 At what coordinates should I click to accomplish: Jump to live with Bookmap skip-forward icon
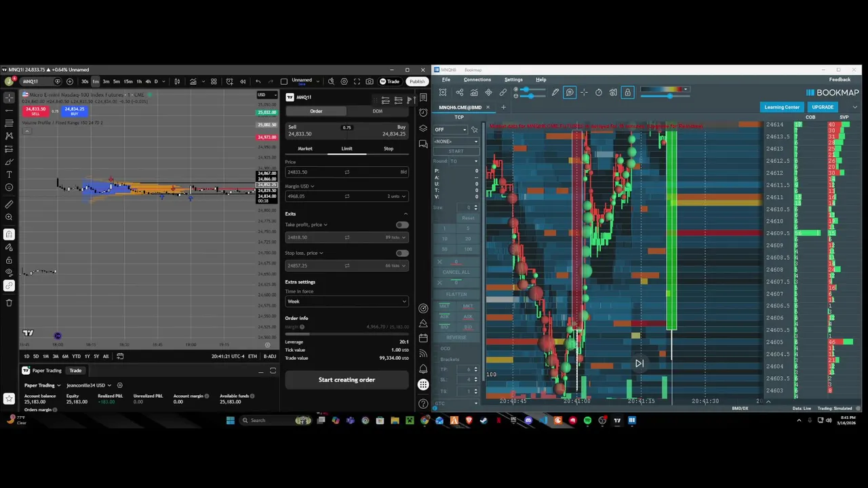639,363
